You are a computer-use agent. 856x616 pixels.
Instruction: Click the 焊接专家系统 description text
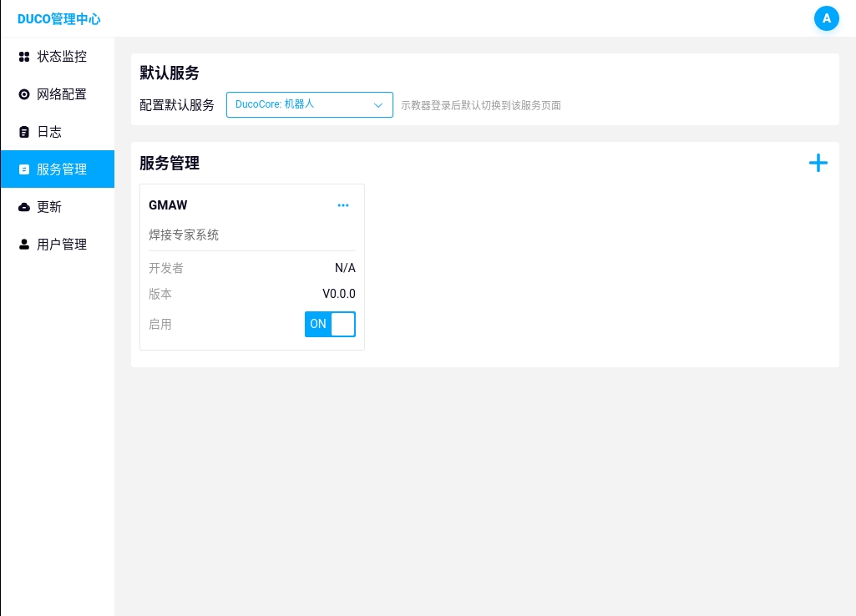click(x=184, y=235)
